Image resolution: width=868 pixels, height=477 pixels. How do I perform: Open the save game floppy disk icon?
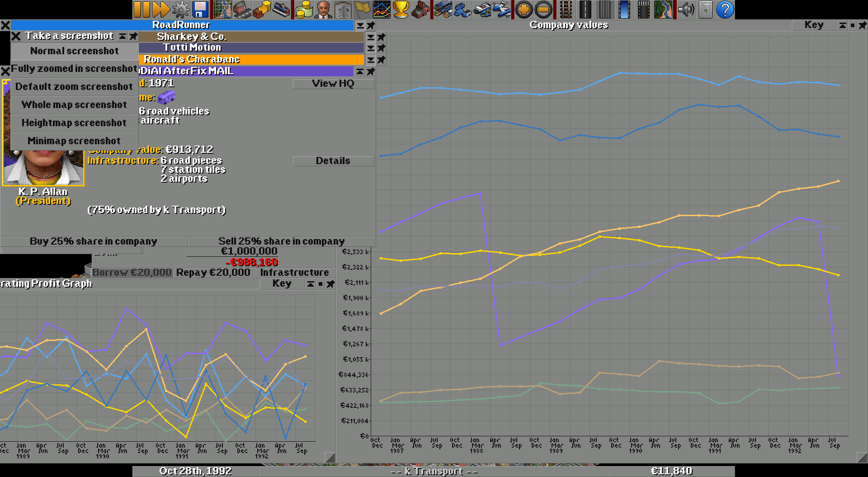pos(200,9)
